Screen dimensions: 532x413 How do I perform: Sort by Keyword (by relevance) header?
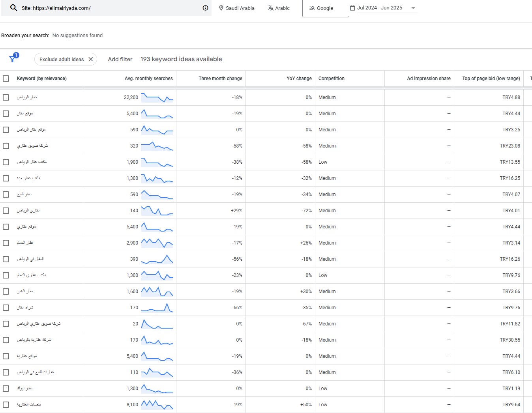(41, 78)
